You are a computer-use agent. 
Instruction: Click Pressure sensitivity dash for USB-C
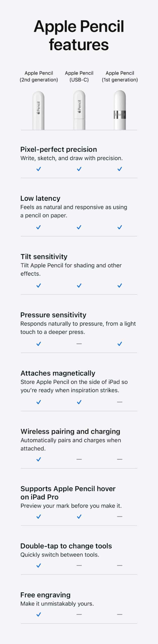point(79,344)
